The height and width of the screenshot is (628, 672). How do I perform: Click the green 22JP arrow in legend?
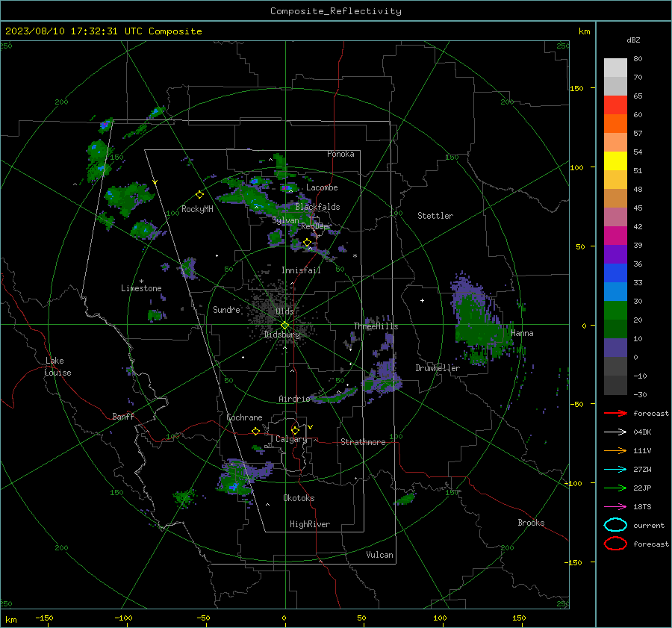point(615,488)
